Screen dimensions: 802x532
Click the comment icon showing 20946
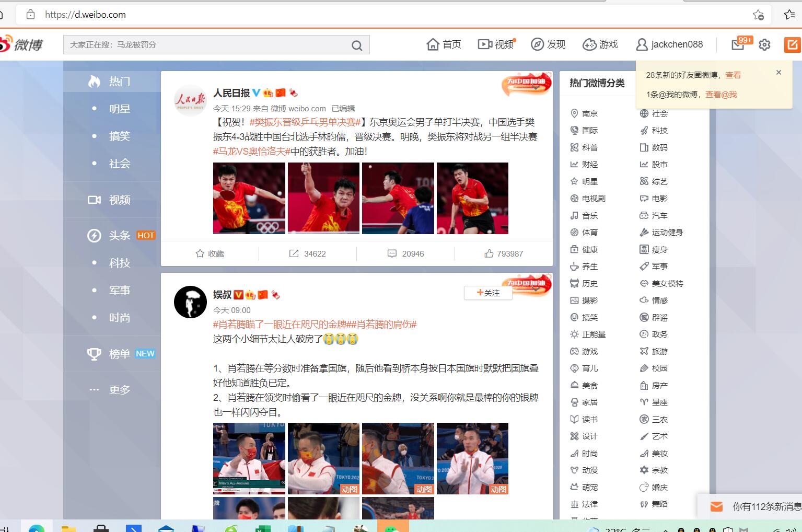[x=405, y=253]
